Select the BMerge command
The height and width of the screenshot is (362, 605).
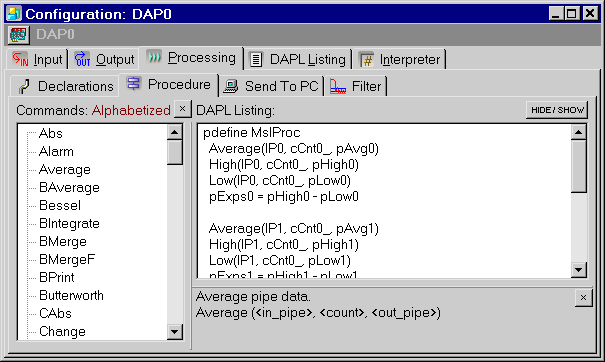[63, 242]
